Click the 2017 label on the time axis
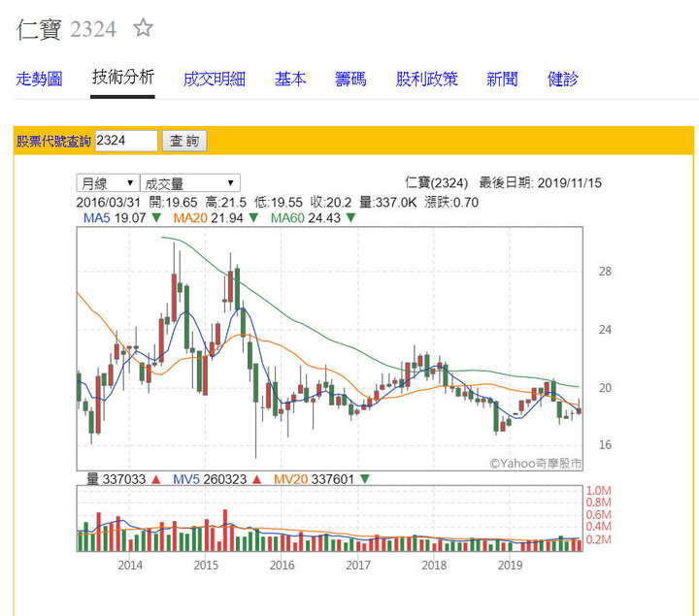699x616 pixels. (x=358, y=566)
